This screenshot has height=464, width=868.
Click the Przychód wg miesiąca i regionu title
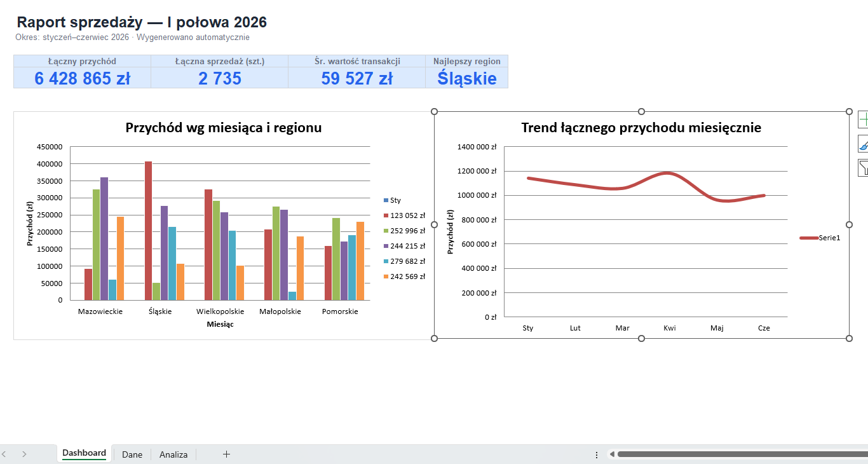coord(224,127)
